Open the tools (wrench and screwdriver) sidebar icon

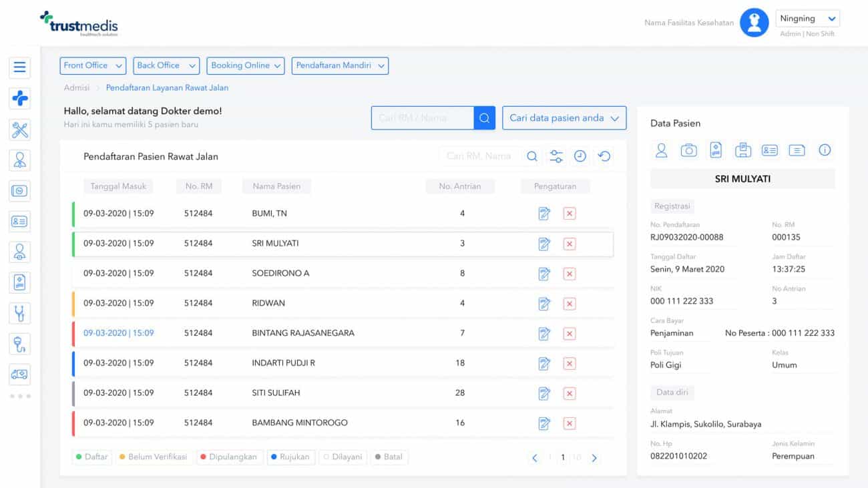[19, 130]
